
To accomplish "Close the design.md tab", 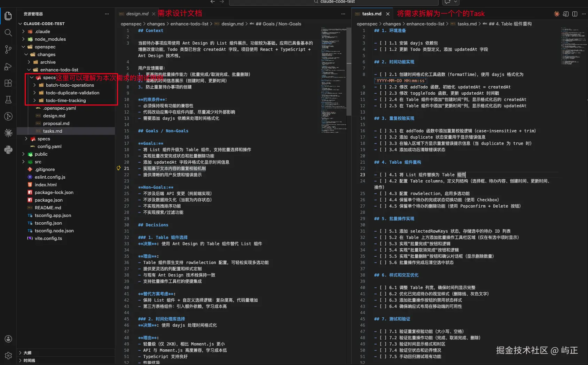I will (154, 14).
